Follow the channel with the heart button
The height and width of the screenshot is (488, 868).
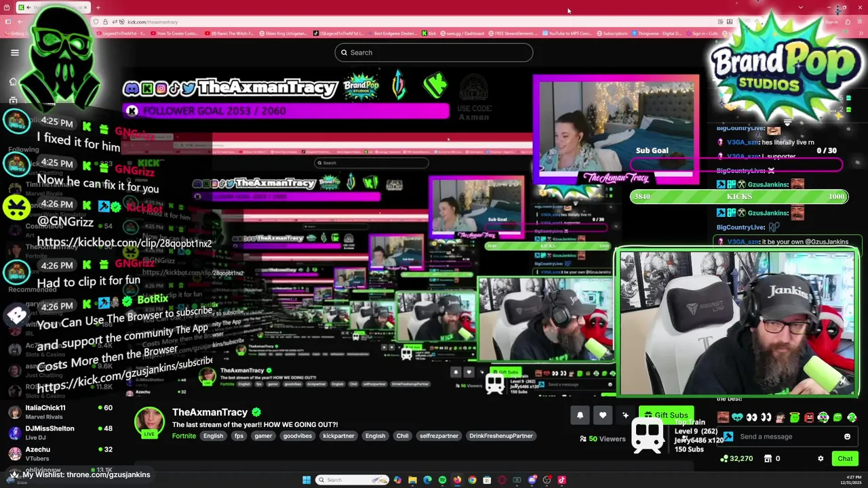603,415
